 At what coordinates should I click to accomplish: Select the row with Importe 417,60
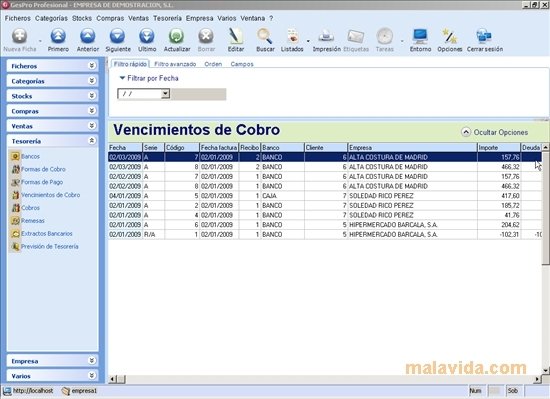pos(325,196)
